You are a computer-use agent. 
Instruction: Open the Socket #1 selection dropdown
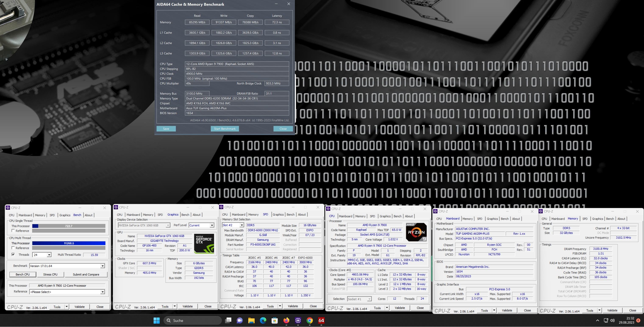coord(369,299)
